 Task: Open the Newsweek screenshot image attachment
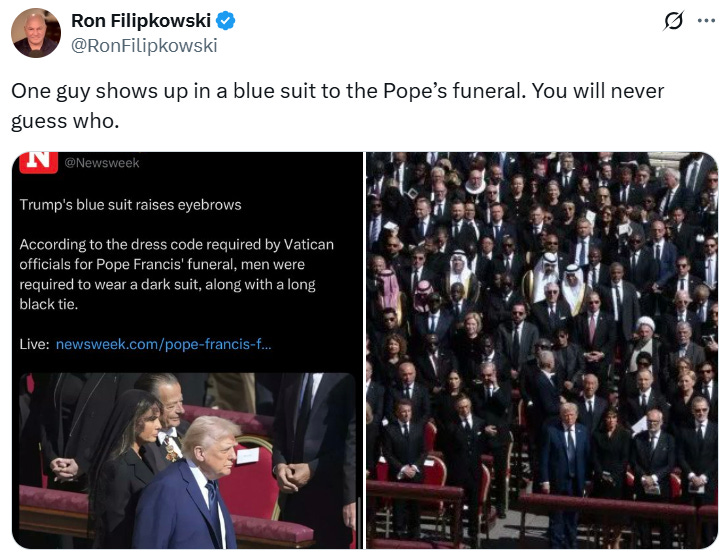tap(188, 351)
